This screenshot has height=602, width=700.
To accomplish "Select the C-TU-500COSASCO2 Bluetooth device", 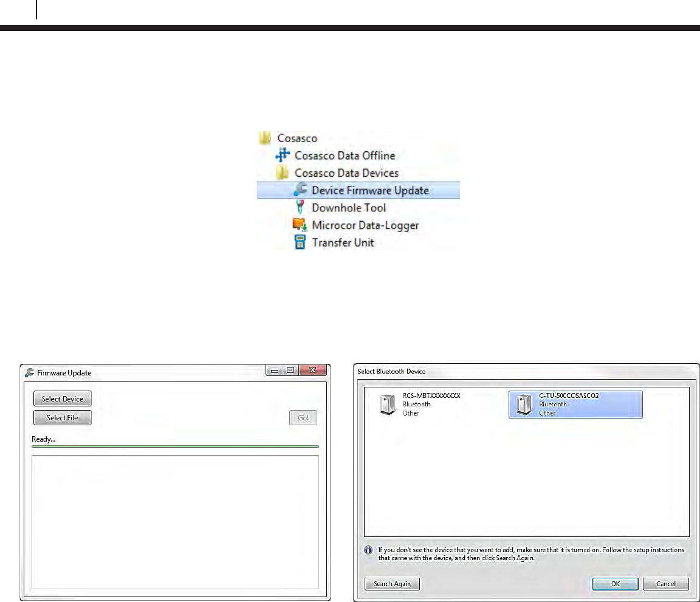I will coord(575,405).
